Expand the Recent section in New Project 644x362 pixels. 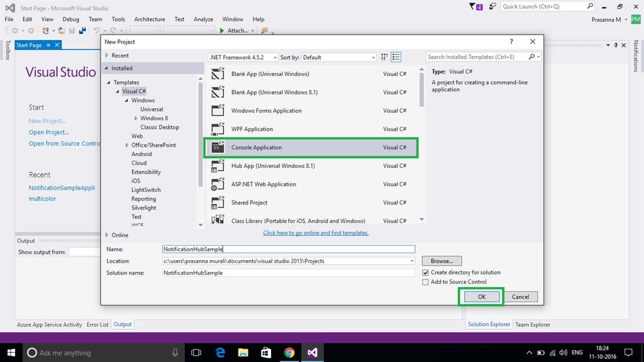[107, 55]
